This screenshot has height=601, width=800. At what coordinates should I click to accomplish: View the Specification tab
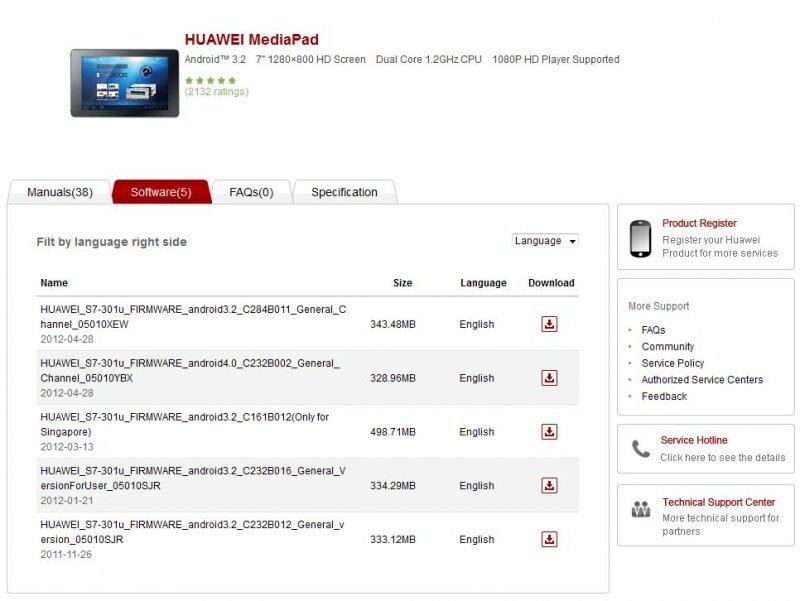344,192
